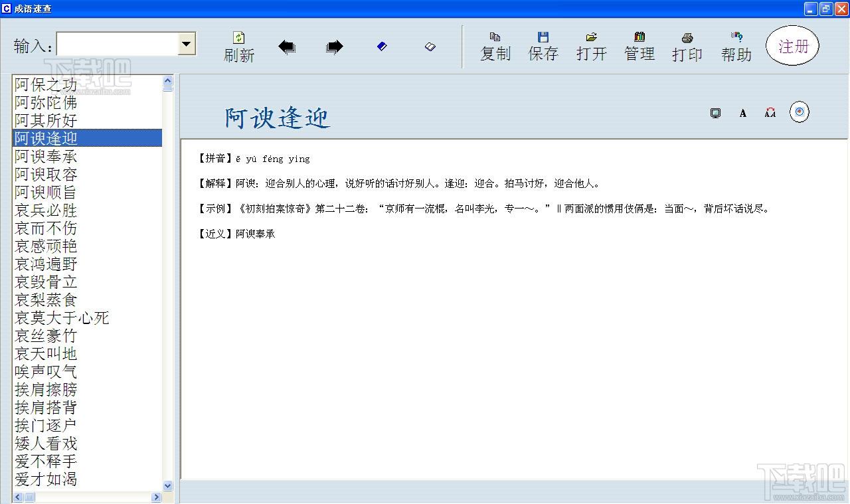Click the white open book icon
The height and width of the screenshot is (504, 850).
click(x=430, y=46)
